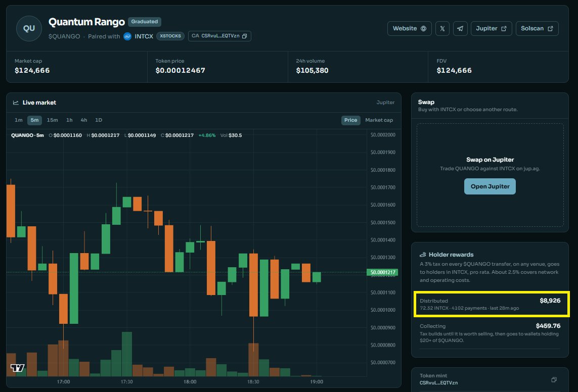
Task: Click the Quantum Rango title
Action: pyautogui.click(x=86, y=22)
